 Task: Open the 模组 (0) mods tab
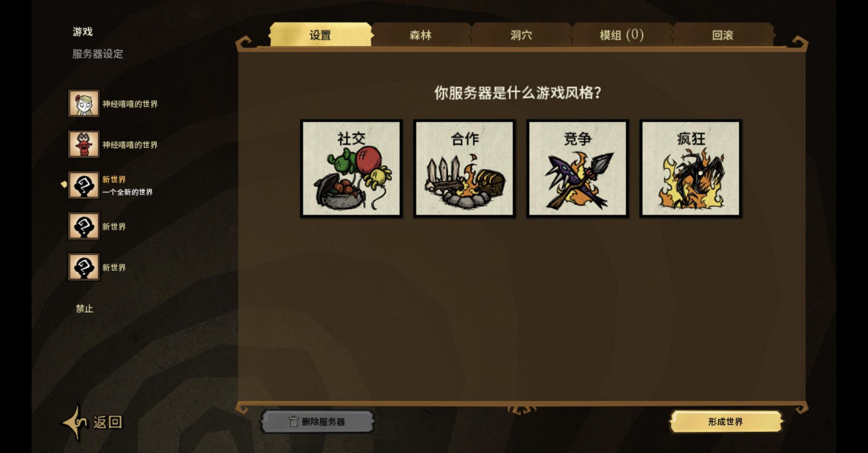[622, 35]
